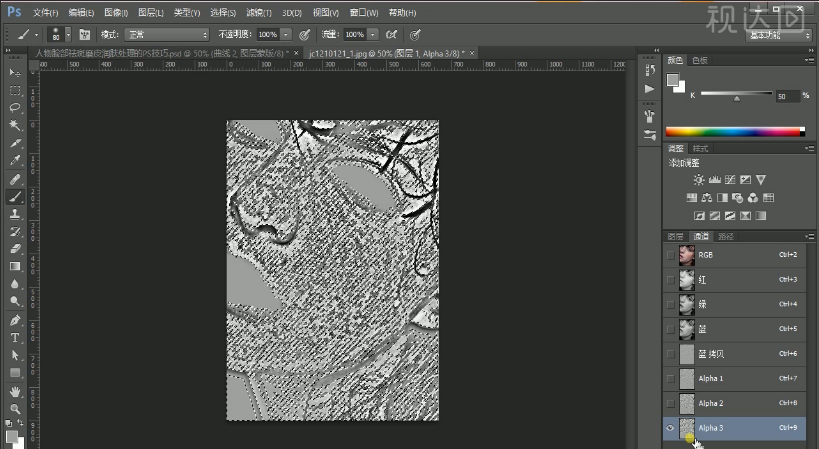
Task: Switch to the 色板 tab
Action: 700,61
